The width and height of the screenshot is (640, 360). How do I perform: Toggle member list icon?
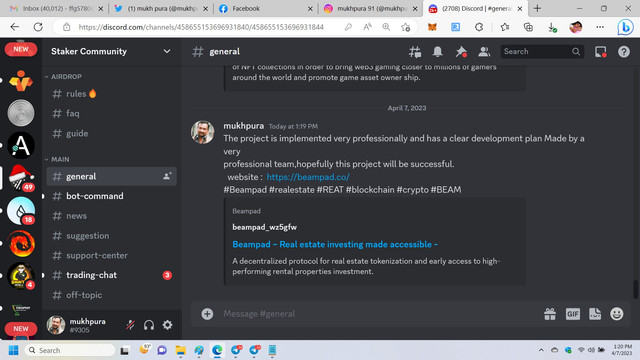click(484, 52)
